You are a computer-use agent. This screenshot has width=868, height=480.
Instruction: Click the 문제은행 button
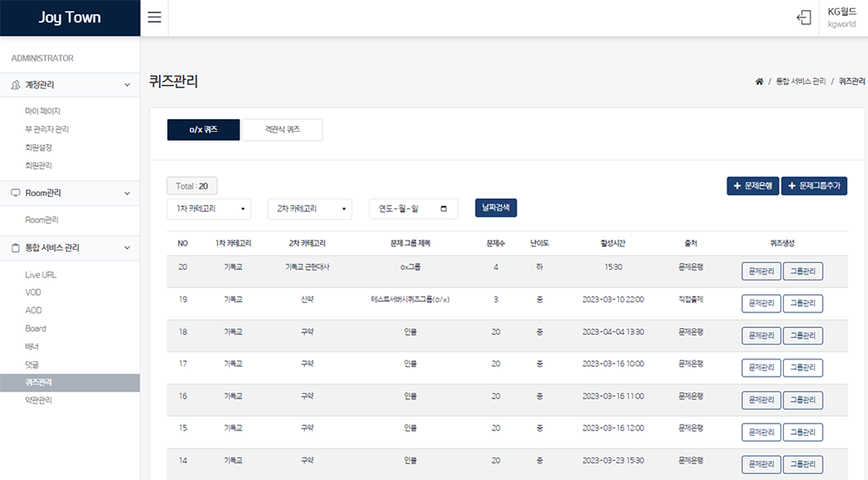[753, 187]
